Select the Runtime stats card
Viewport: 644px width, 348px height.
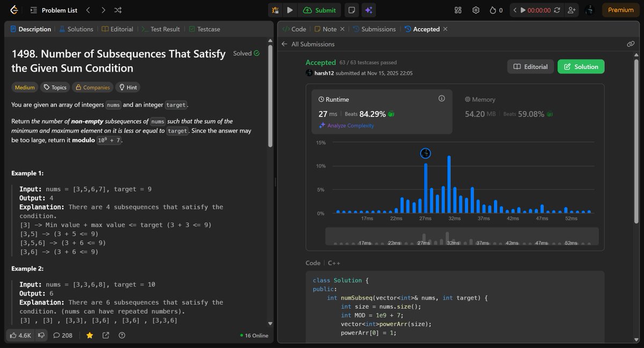(x=382, y=112)
